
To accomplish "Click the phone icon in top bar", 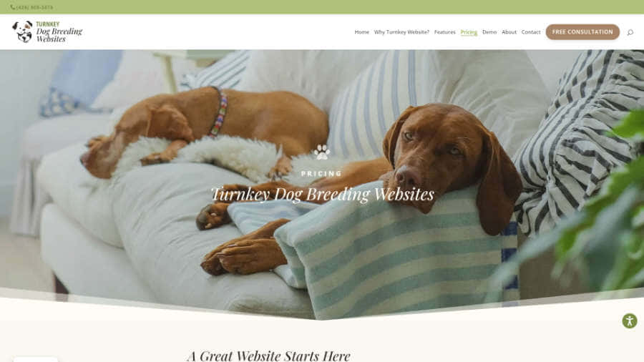I will (x=12, y=7).
